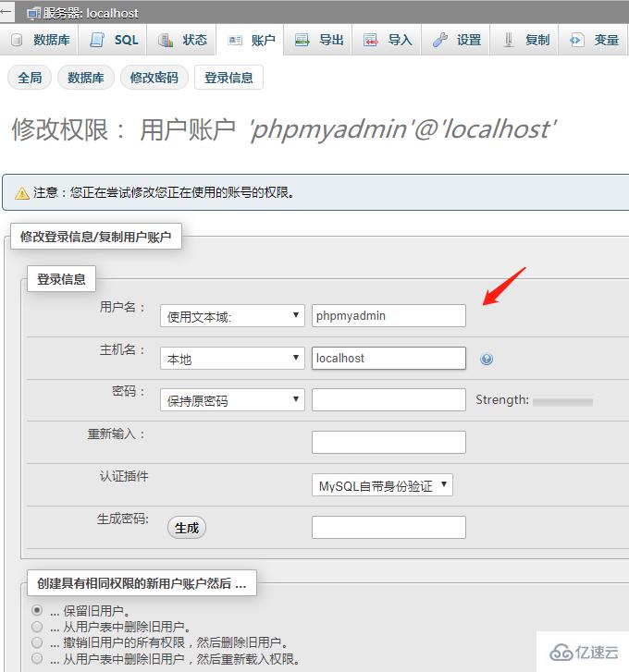Select 从用户表中删除旧用户 radio option

pyautogui.click(x=37, y=627)
